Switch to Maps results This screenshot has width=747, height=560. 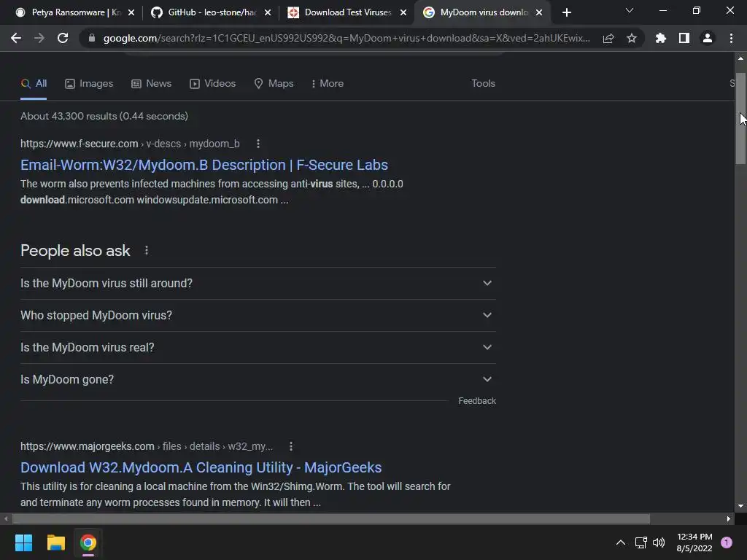pyautogui.click(x=274, y=84)
